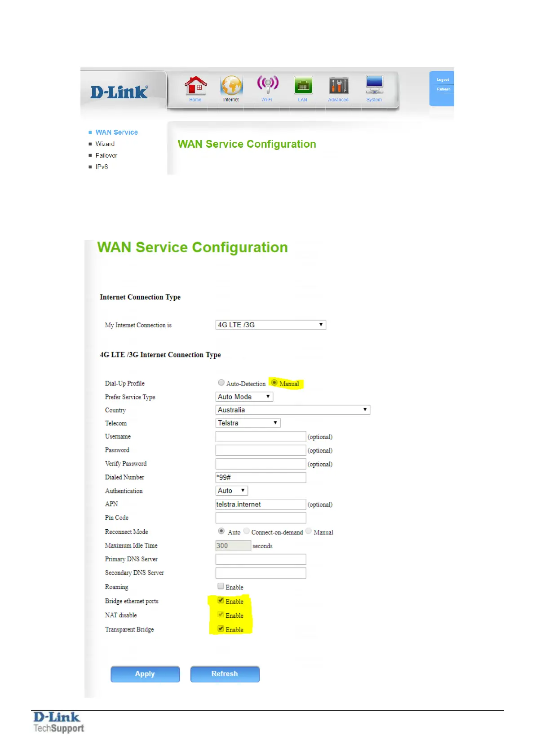Open the Wi-Fi antenna icon

click(267, 85)
